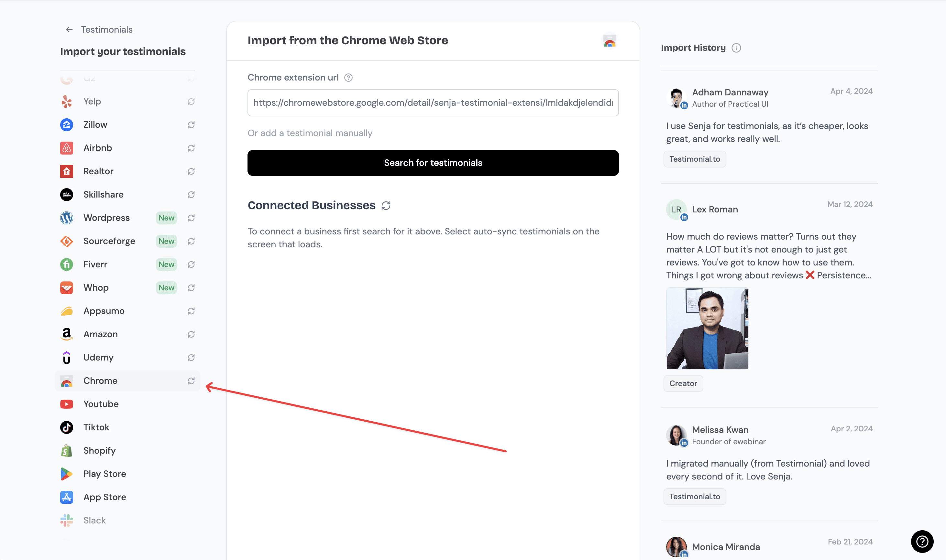Select the Realtor house icon
The image size is (946, 560).
point(67,171)
